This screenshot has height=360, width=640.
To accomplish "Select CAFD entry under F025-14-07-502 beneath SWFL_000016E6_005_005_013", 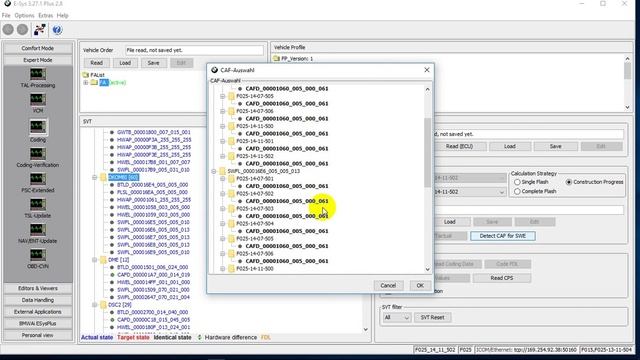I will tap(287, 201).
